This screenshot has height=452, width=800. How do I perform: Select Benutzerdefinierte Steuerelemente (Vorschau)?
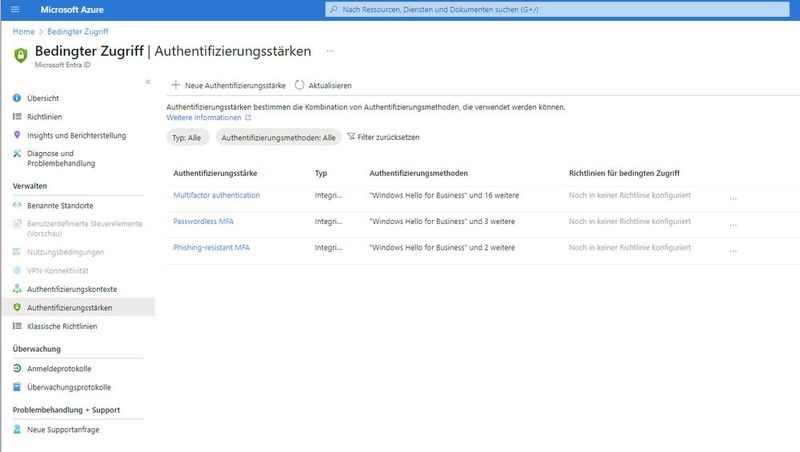coord(85,229)
